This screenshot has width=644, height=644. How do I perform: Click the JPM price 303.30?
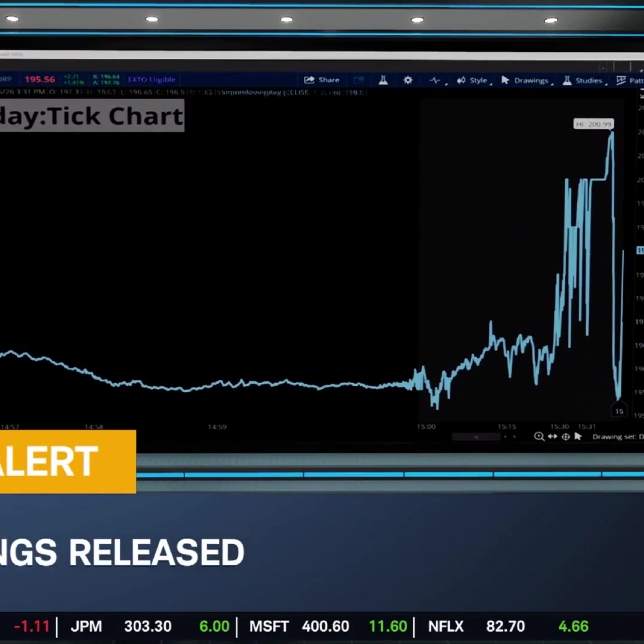(148, 626)
